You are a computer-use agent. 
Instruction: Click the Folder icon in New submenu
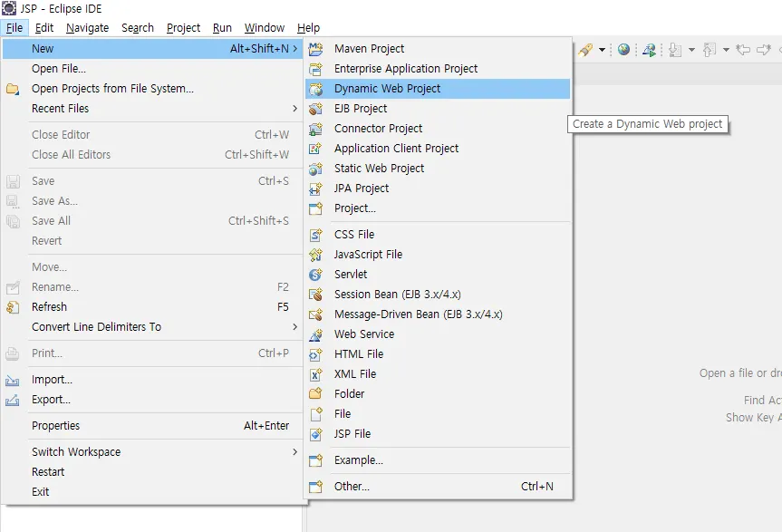tap(315, 394)
